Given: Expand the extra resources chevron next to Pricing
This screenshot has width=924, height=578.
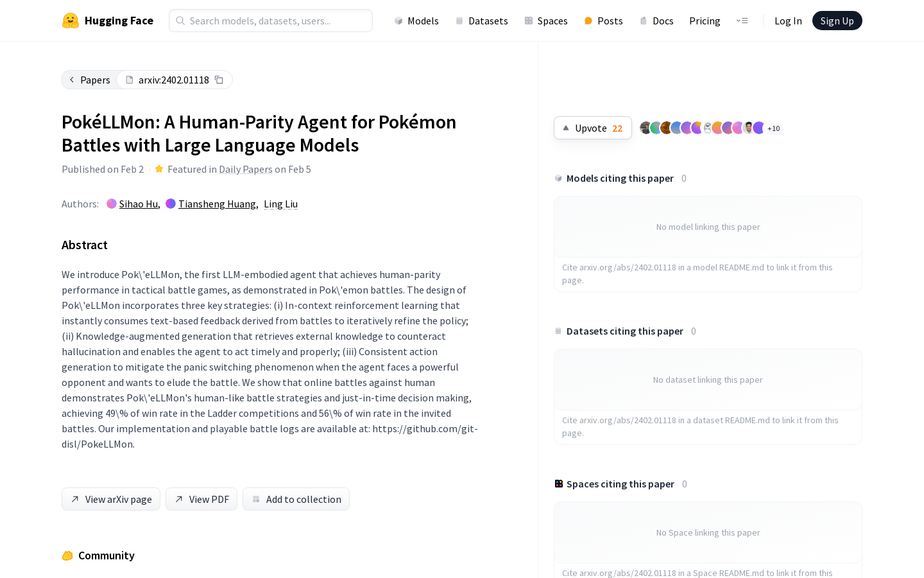Looking at the screenshot, I should click(742, 21).
